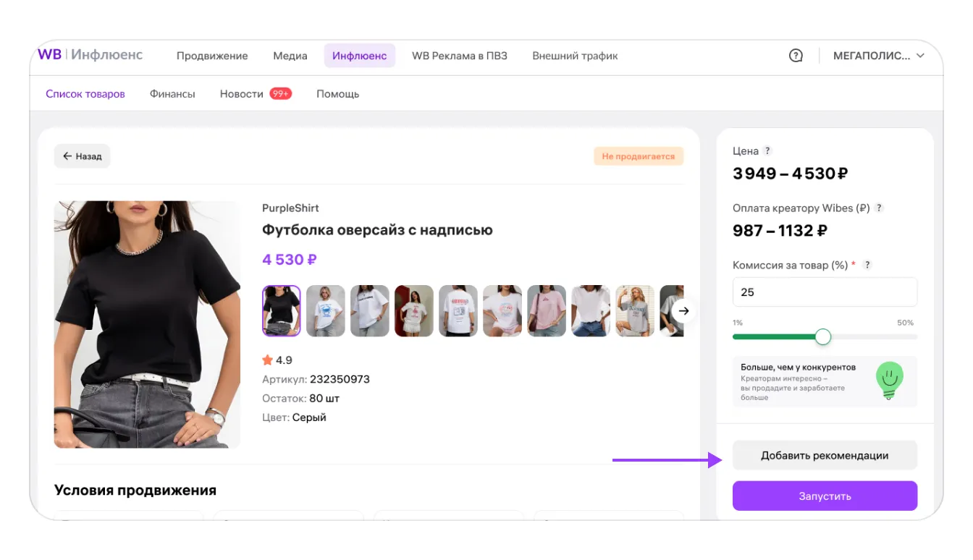Click the green lightbulb smiley icon

[890, 381]
